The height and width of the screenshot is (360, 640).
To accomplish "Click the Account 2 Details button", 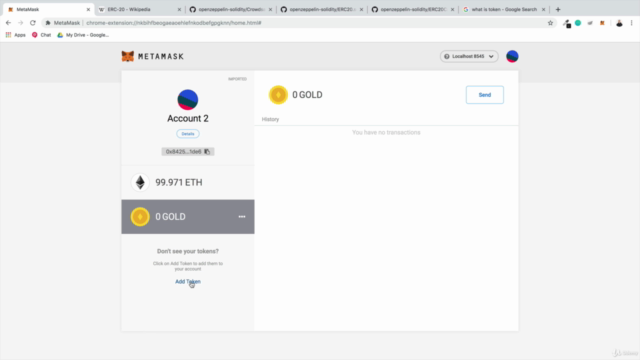I will pos(188,134).
